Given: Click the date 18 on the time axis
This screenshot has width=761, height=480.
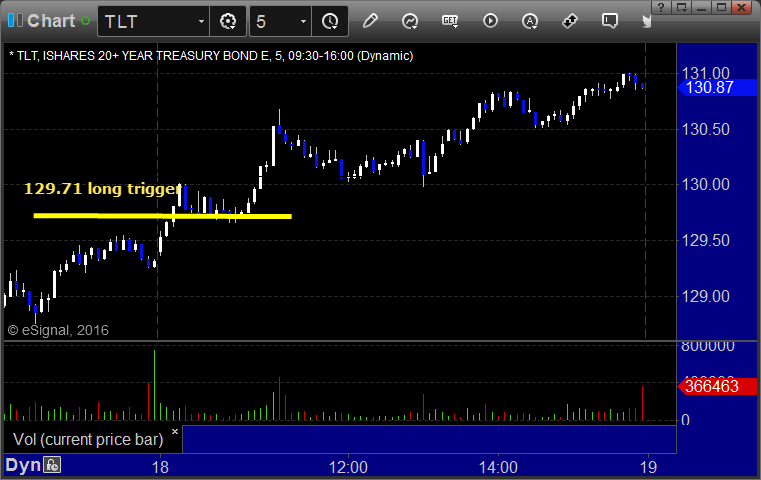Looking at the screenshot, I should pyautogui.click(x=160, y=467).
